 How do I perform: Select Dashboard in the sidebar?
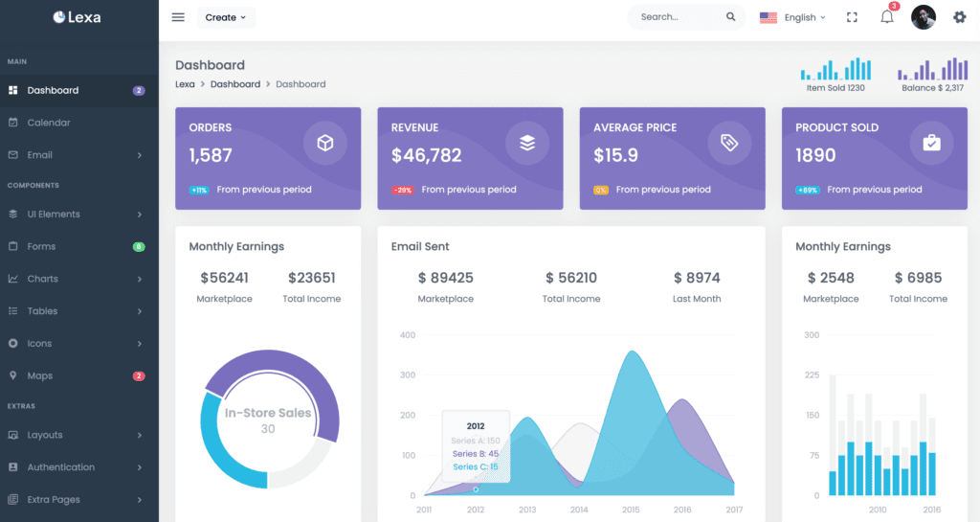point(79,91)
